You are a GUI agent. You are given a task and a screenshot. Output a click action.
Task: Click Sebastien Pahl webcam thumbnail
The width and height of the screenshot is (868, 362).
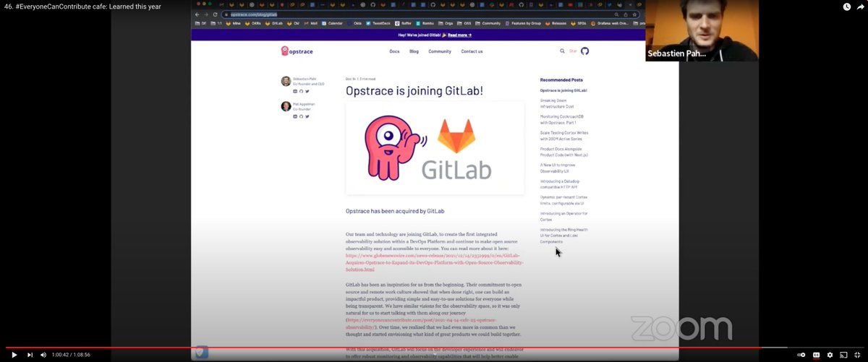click(702, 30)
